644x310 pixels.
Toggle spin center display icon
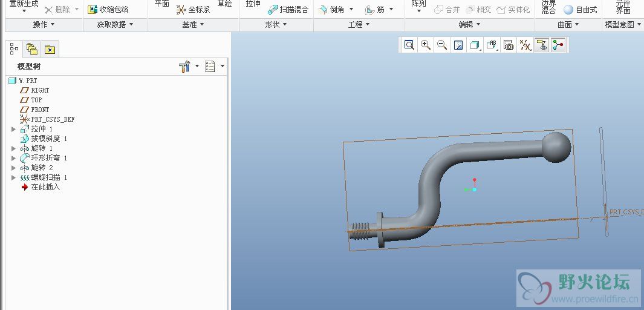point(558,45)
